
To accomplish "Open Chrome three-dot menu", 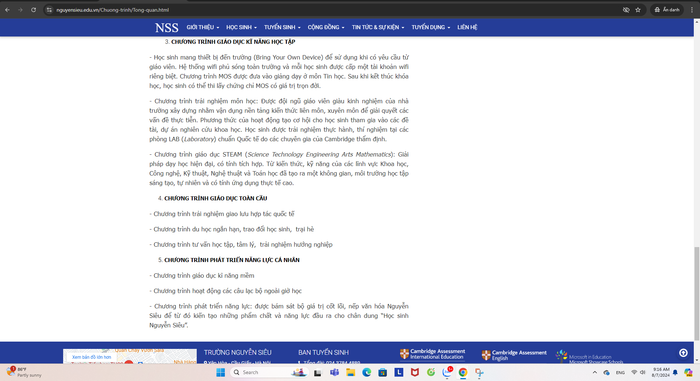I will [692, 10].
